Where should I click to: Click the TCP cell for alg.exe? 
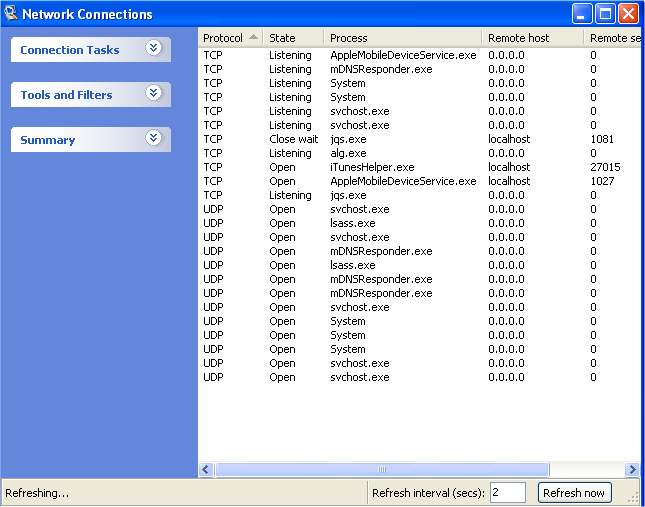[213, 153]
